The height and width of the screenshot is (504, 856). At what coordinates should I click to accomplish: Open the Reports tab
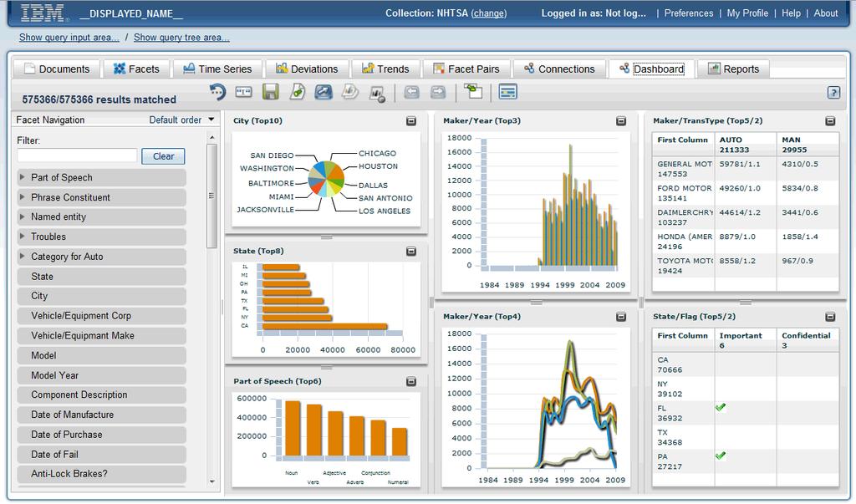[733, 69]
